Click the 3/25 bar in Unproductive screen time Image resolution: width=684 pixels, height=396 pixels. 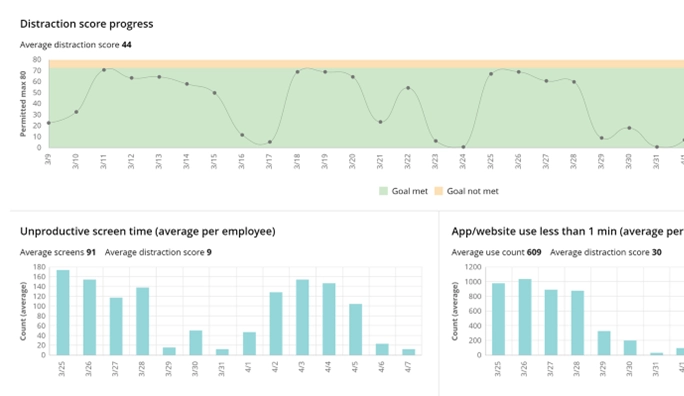[x=63, y=312]
